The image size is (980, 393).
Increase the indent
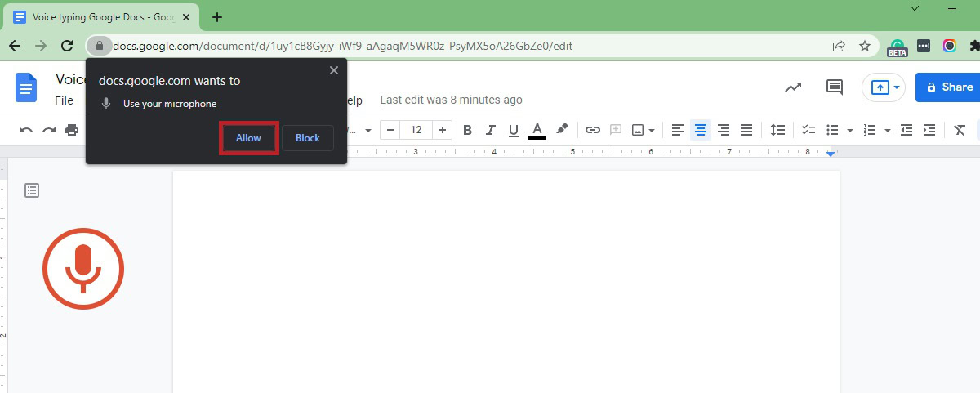click(x=929, y=130)
